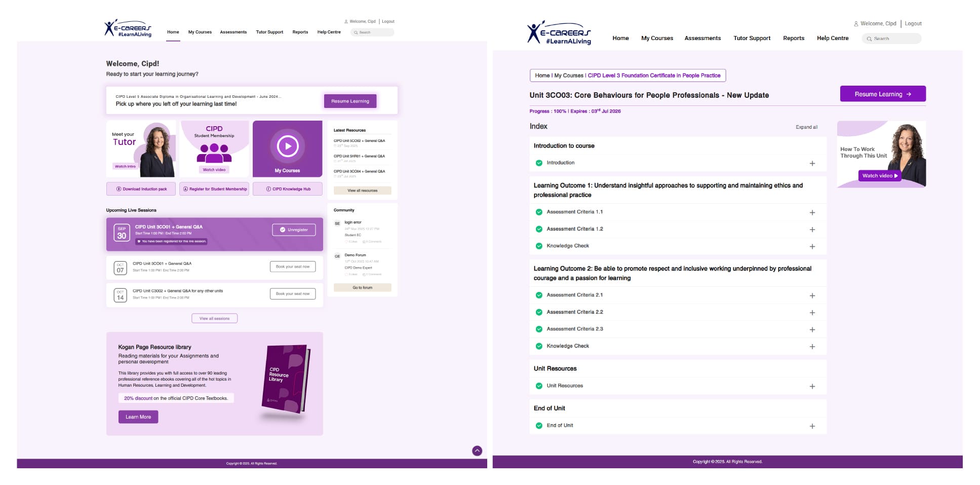This screenshot has height=485, width=980.
Task: Open Tutor Support in right navigation bar
Action: [752, 38]
